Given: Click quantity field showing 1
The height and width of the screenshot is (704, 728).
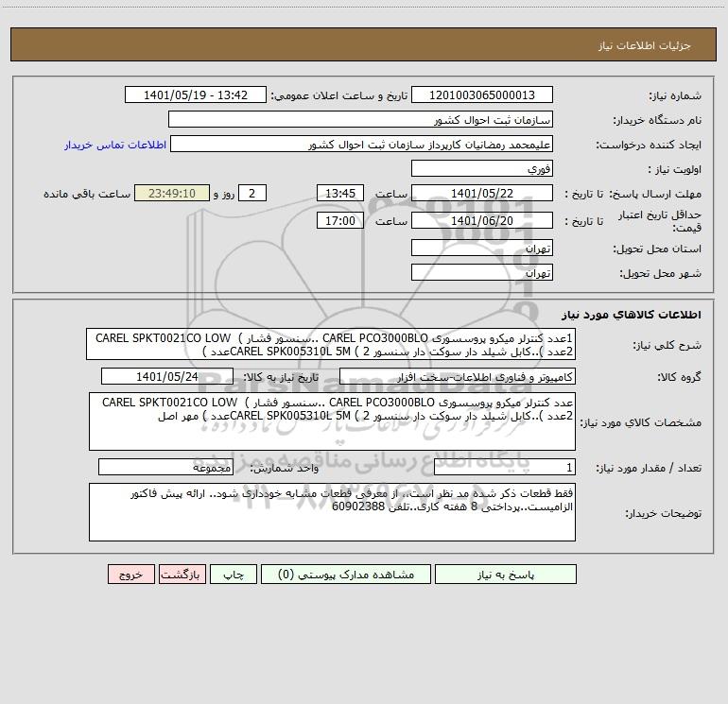Looking at the screenshot, I should click(x=505, y=468).
